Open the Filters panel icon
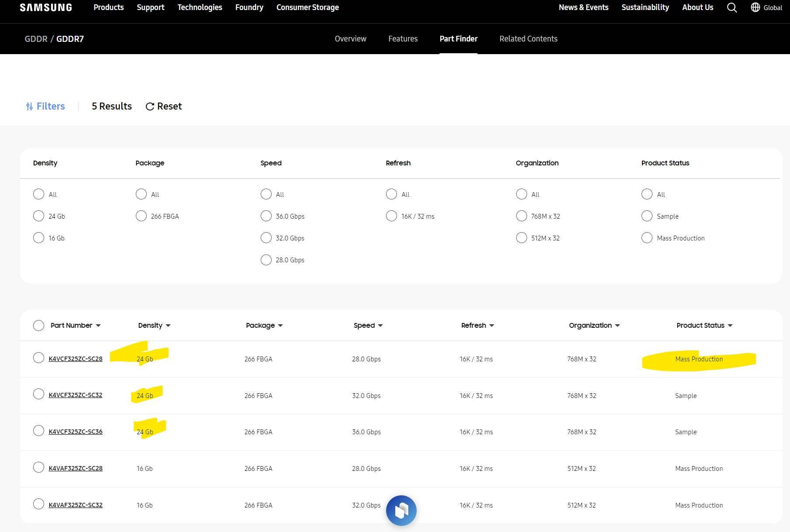The image size is (790, 532). click(29, 106)
